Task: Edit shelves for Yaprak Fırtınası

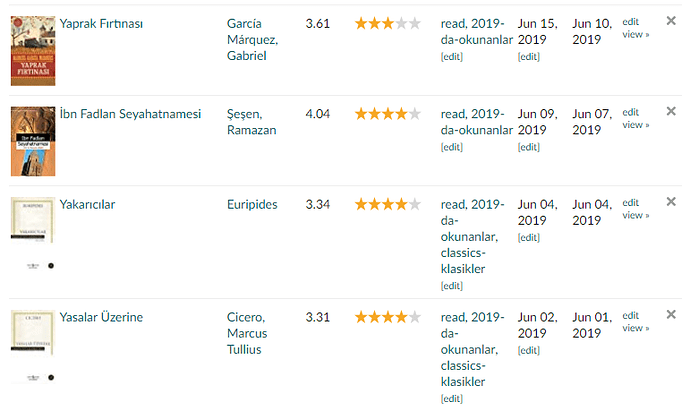Action: 452,57
